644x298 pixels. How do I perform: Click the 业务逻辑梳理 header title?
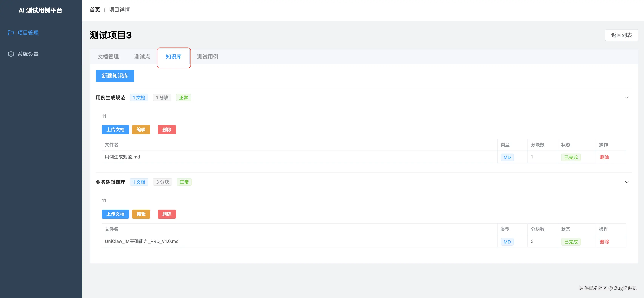(110, 182)
